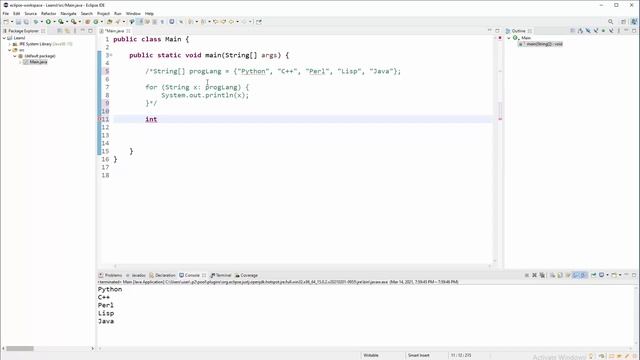
Task: Switch to the Console tab
Action: (x=192, y=276)
